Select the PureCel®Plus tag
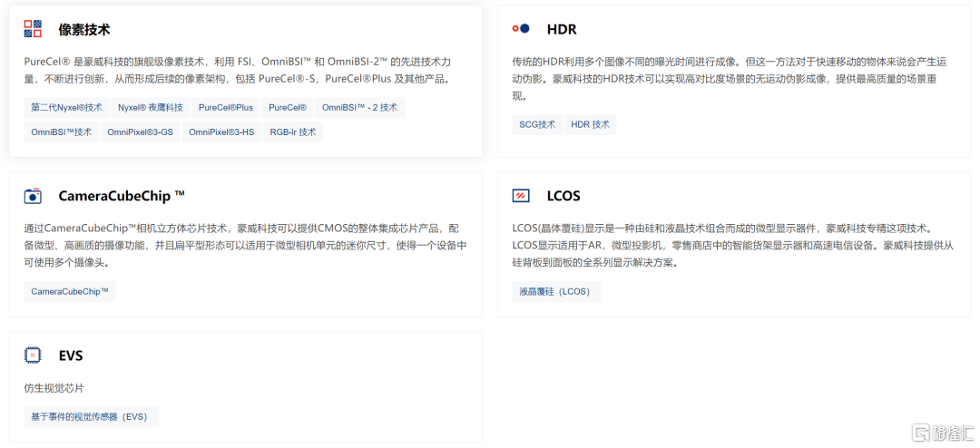The image size is (980, 448). [x=226, y=108]
